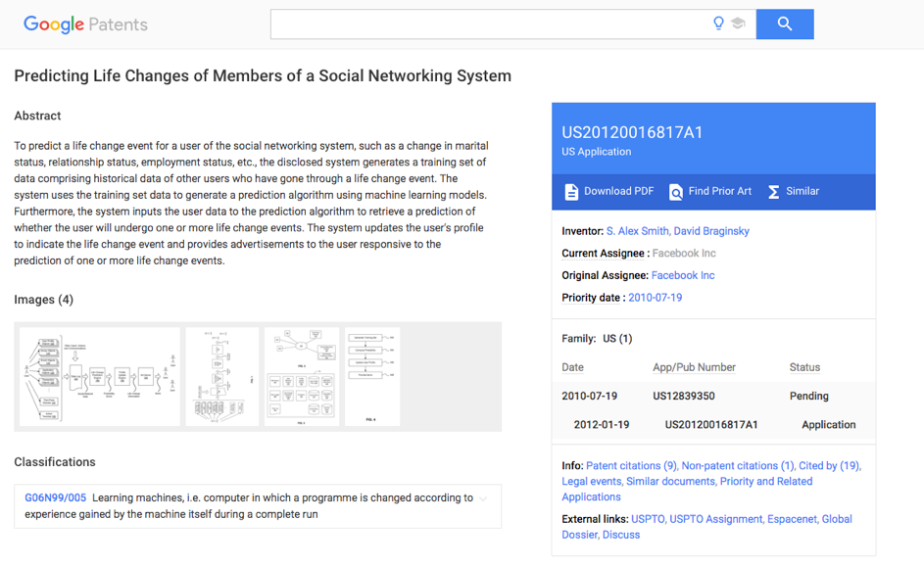Screen dimensions: 924x567
Task: Open inventor S. Alex Smith link
Action: 638,231
